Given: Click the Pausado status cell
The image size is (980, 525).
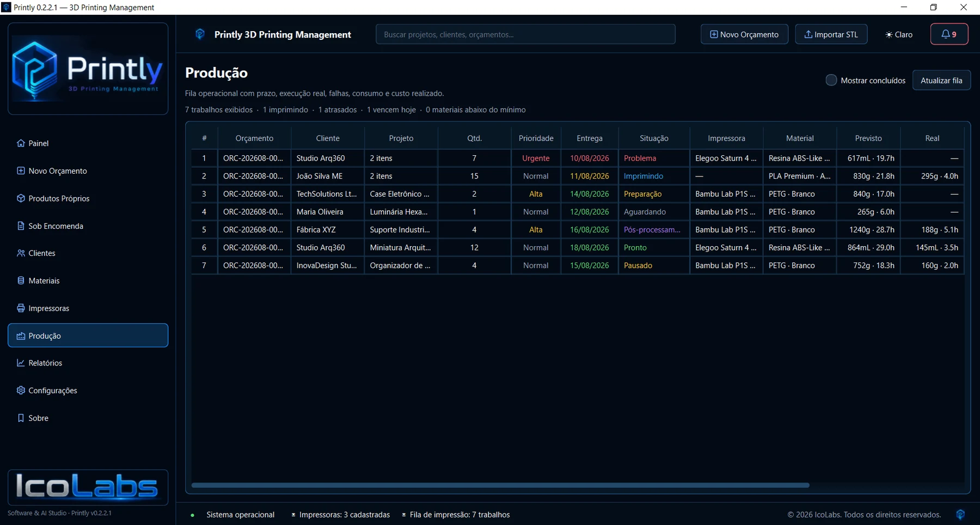Looking at the screenshot, I should (x=654, y=265).
